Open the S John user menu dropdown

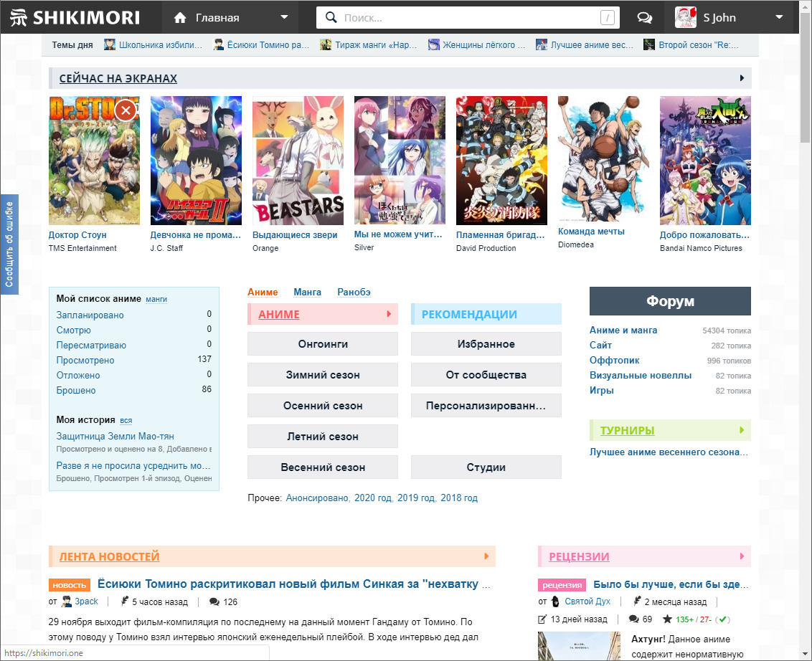click(779, 18)
